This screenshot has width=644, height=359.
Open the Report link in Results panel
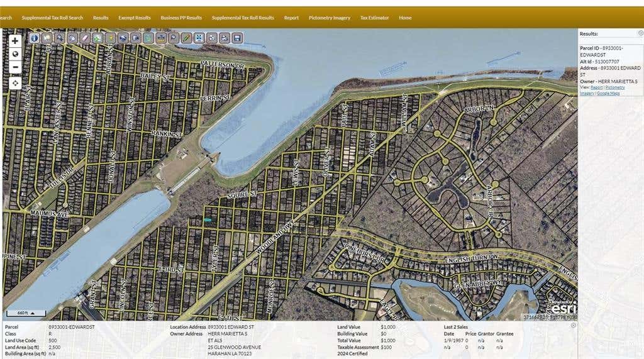596,87
